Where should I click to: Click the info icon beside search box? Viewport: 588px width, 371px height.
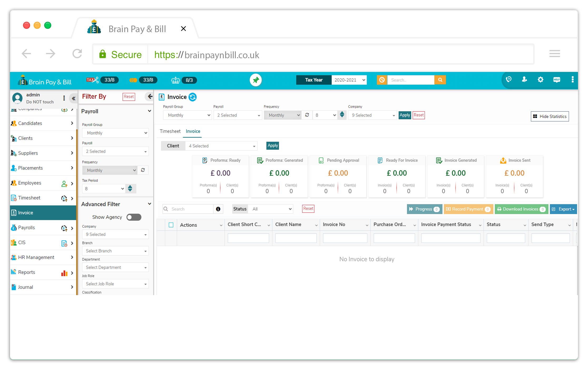[218, 209]
